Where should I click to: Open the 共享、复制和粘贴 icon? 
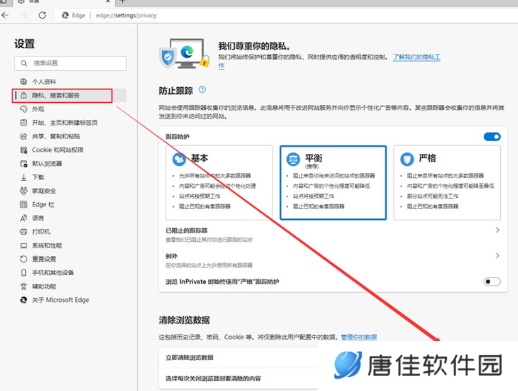tap(23, 136)
